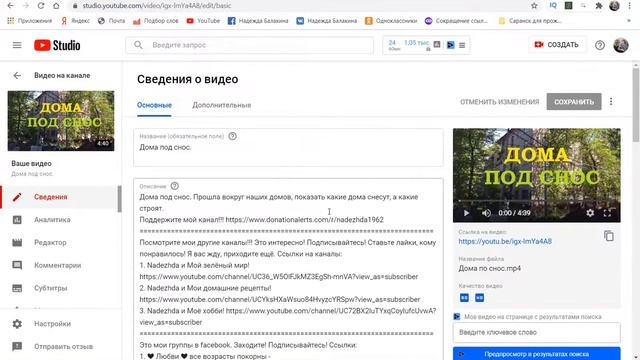This screenshot has height=360, width=640.
Task: Open video player settings gear
Action: [590, 213]
